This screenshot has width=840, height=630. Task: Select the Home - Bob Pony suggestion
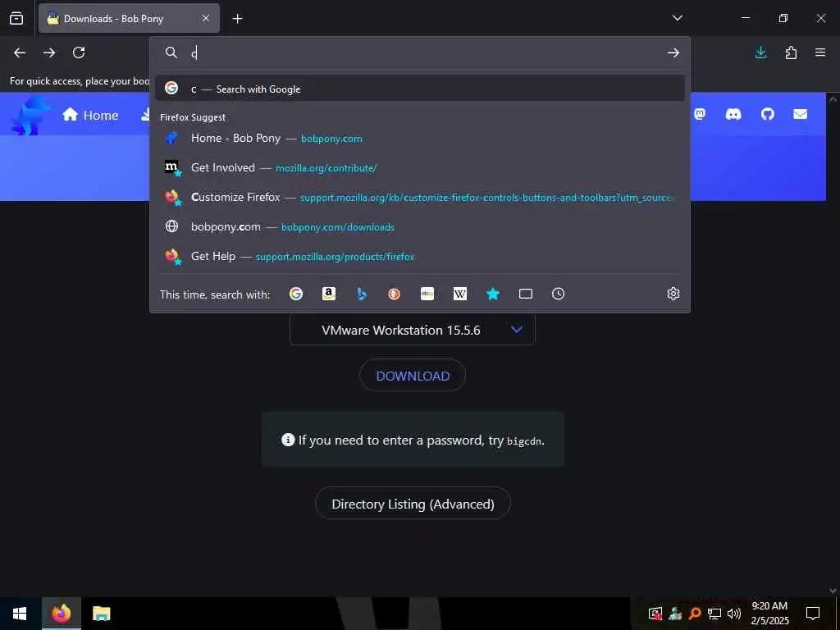(419, 138)
